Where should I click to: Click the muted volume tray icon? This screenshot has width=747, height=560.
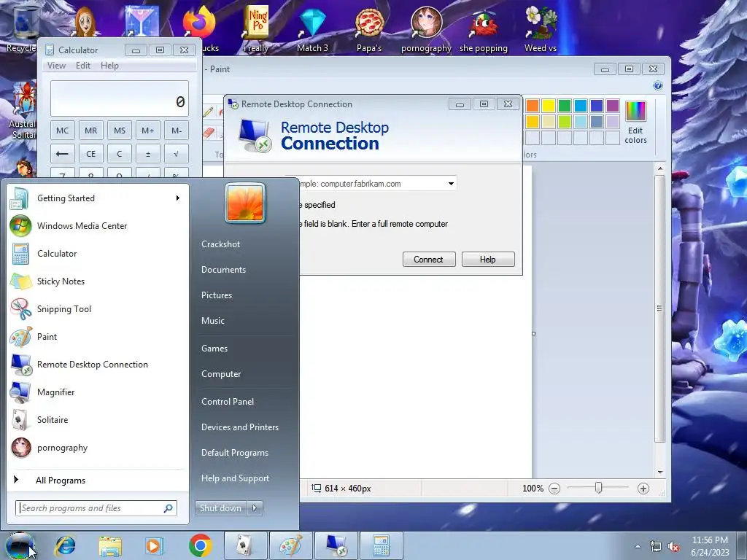(x=673, y=547)
